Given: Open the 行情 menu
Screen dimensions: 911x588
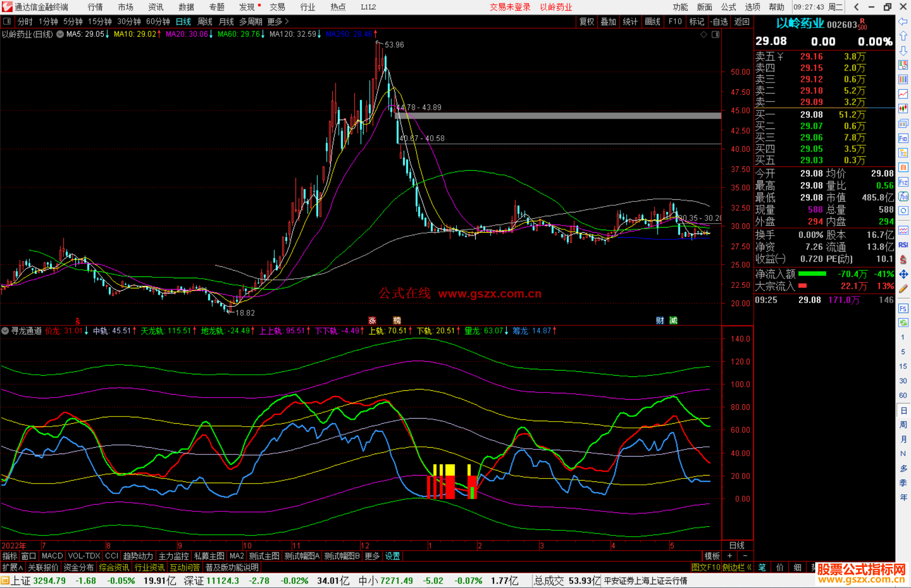Looking at the screenshot, I should coord(95,7).
